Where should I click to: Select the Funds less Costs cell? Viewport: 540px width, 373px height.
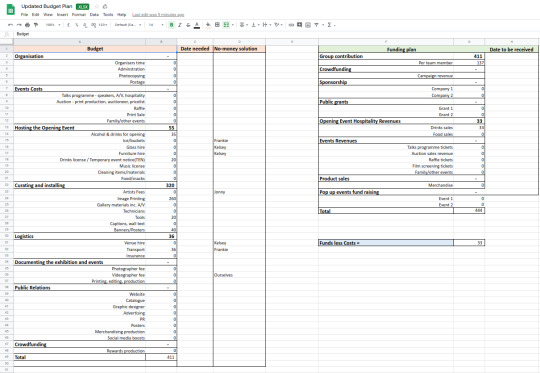click(386, 243)
